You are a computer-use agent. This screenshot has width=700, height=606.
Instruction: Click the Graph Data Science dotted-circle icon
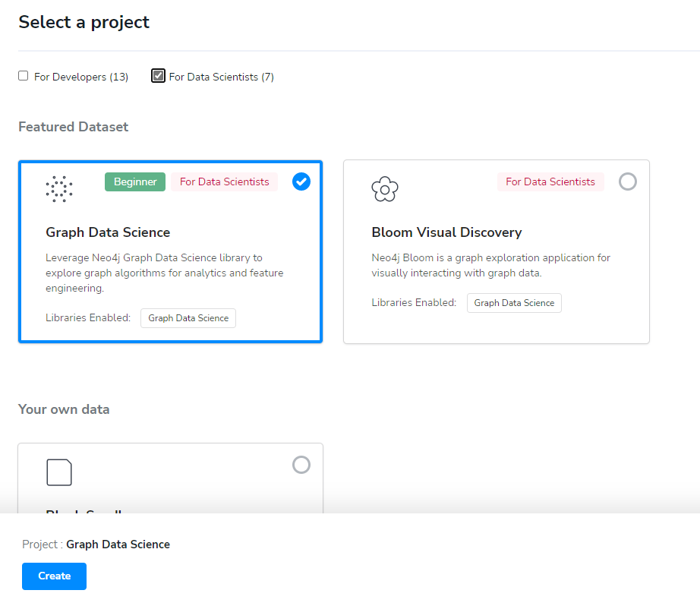pos(59,189)
